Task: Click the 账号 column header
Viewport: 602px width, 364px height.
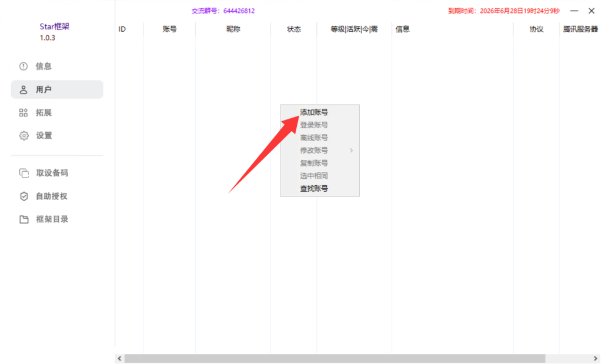Action: (x=169, y=29)
